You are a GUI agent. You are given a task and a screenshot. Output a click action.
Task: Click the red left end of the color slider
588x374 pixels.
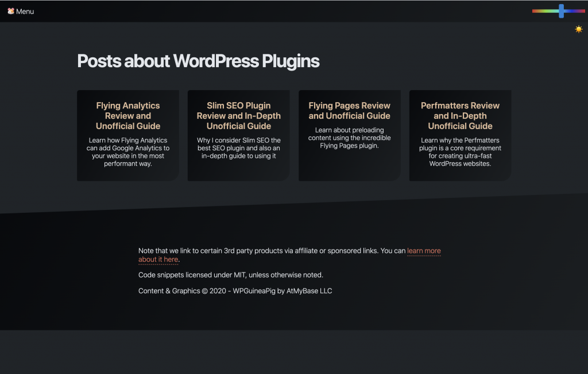pyautogui.click(x=536, y=11)
